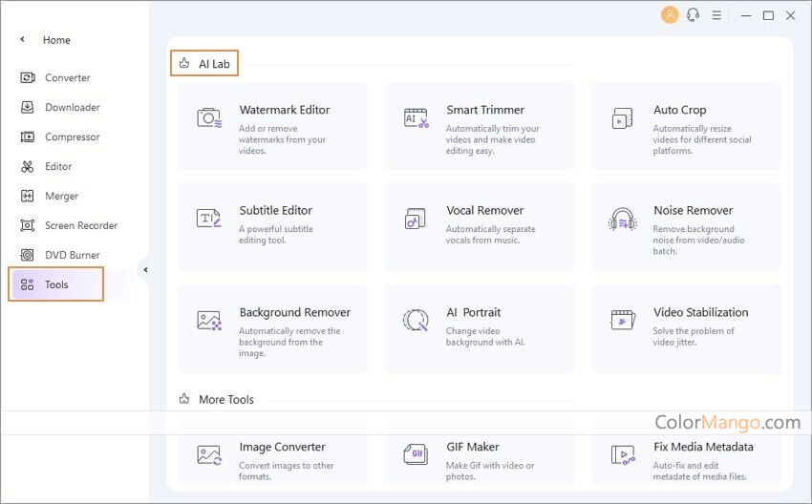The width and height of the screenshot is (812, 504).
Task: Click the user account avatar icon
Action: pyautogui.click(x=670, y=14)
